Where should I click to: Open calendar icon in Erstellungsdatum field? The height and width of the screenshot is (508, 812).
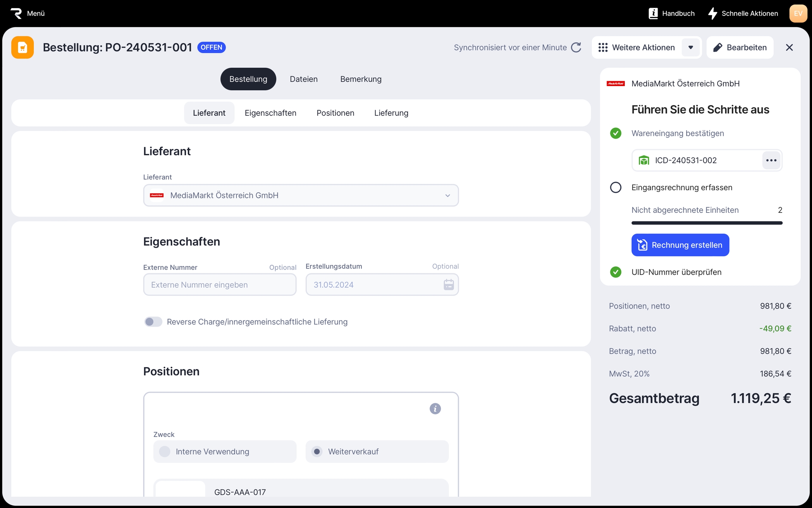click(x=448, y=284)
